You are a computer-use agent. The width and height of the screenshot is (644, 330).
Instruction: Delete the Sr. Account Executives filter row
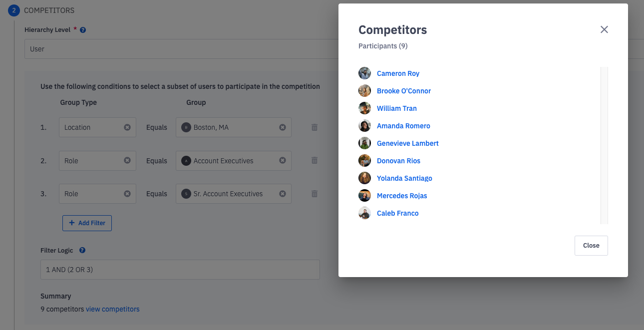click(315, 194)
